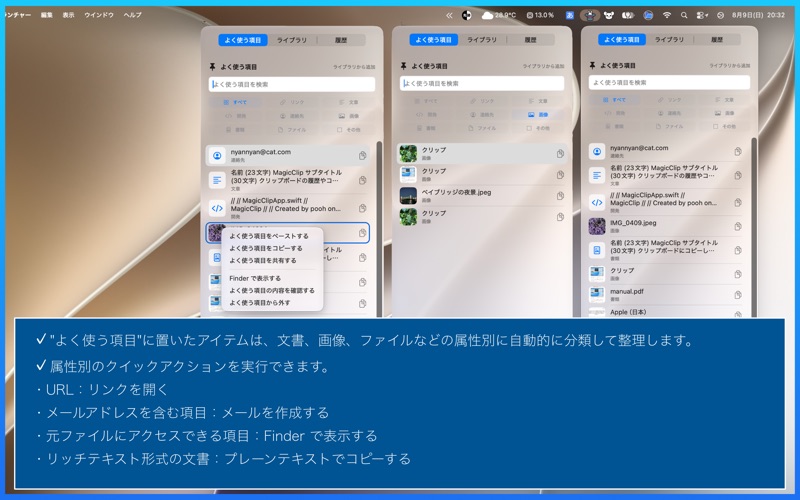Switch to 履歴 tab in left panel
This screenshot has height=500, width=800.
point(341,40)
